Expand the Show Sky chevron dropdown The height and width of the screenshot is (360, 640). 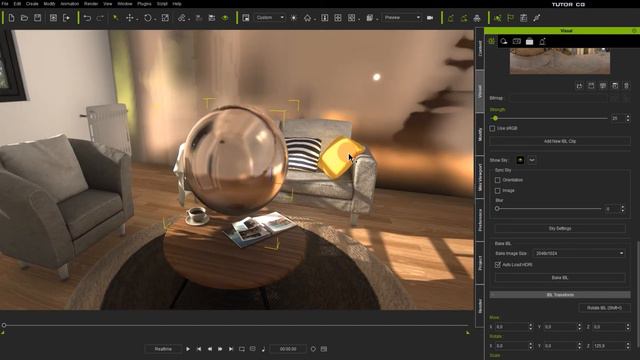[x=532, y=160]
